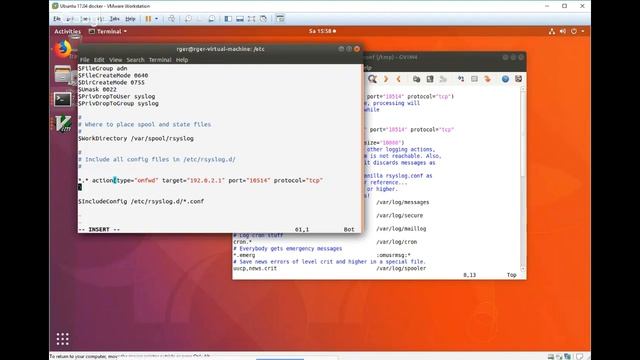Screen dimensions: 640x360
Task: Take a snapshot of the virtual machine
Action: click(188, 19)
